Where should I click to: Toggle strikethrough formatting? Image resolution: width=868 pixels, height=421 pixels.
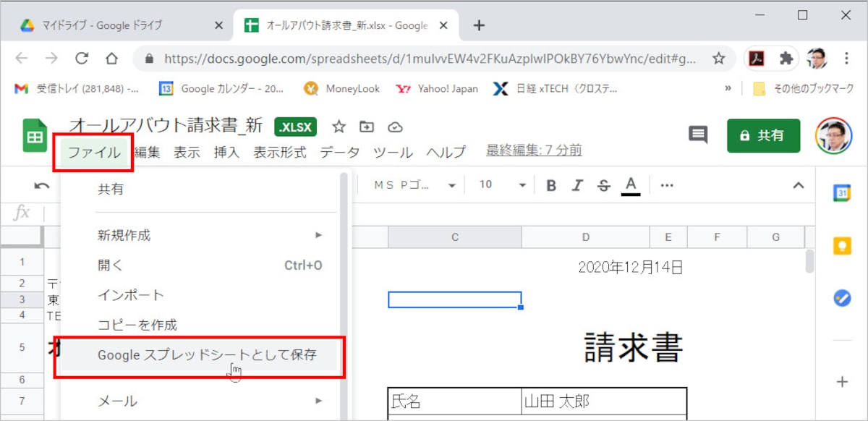604,185
